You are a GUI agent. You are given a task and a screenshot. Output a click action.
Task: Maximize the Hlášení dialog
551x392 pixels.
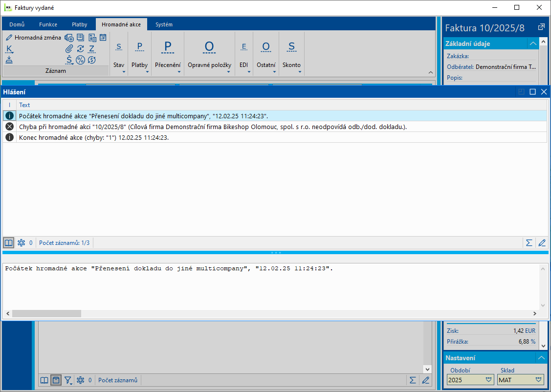tap(533, 92)
